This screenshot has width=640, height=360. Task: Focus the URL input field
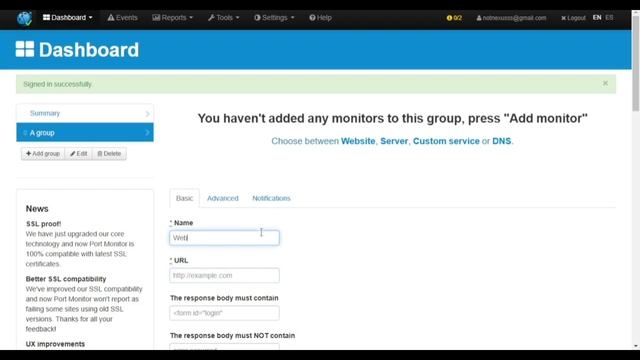point(224,275)
